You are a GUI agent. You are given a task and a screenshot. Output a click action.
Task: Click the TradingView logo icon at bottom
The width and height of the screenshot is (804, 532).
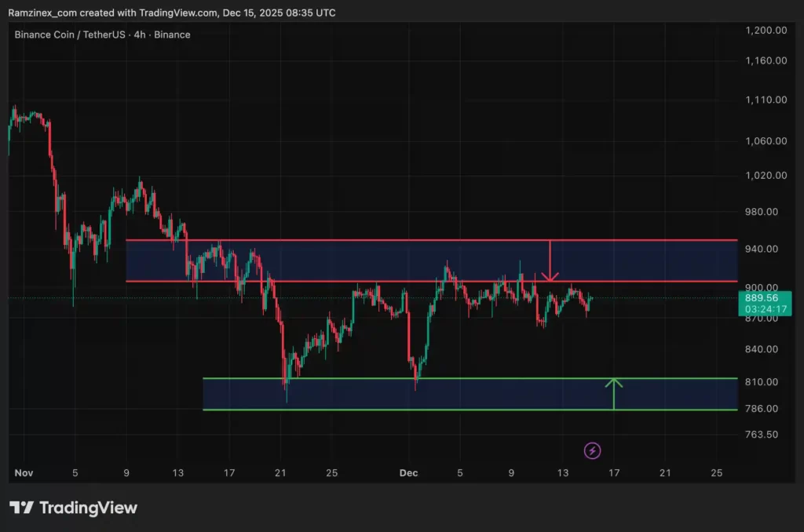(x=21, y=508)
